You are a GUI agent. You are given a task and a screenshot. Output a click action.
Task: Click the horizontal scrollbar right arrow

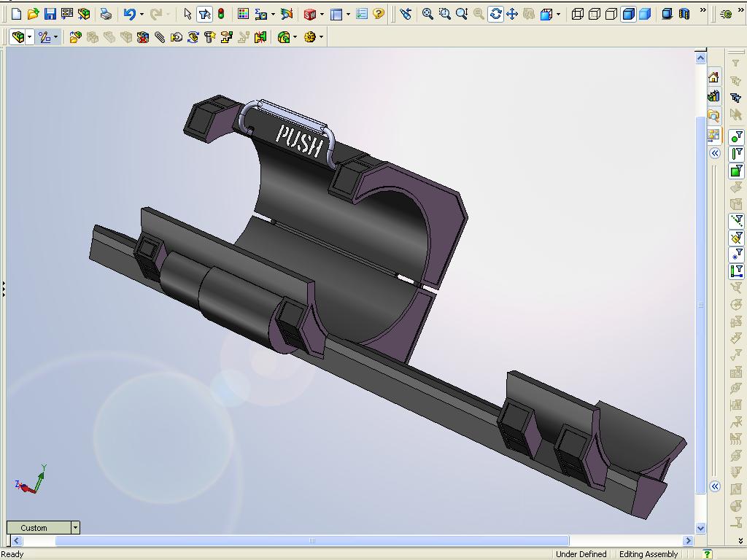[687, 540]
